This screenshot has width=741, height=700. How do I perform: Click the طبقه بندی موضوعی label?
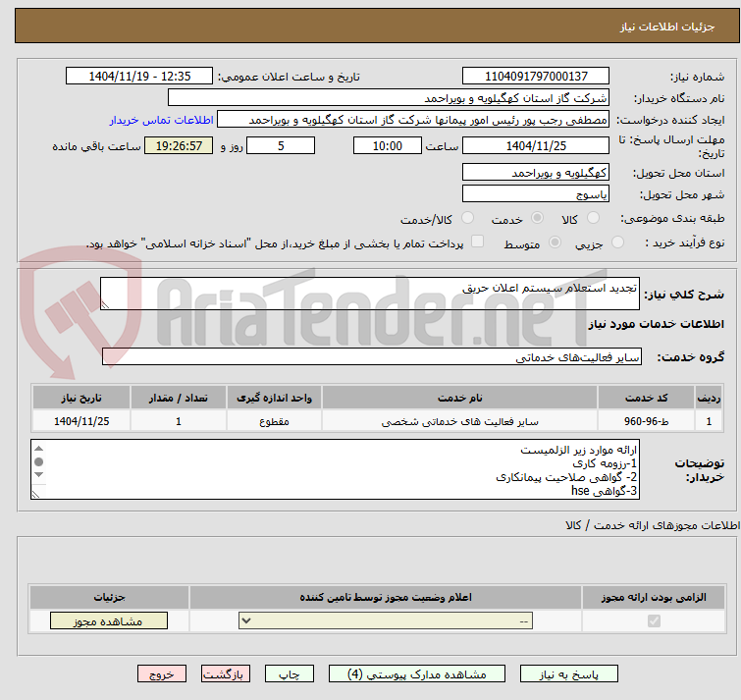tap(672, 218)
